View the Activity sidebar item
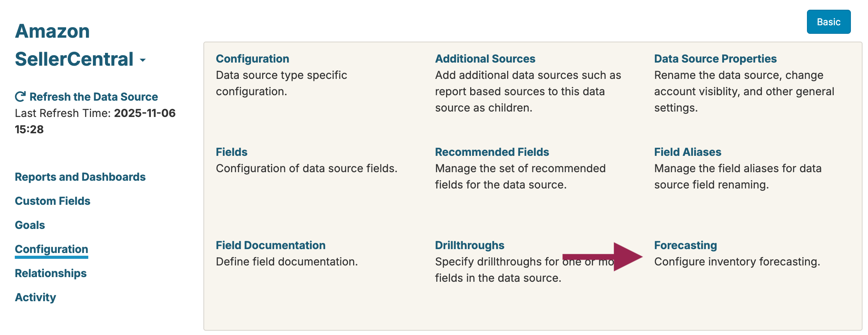The image size is (868, 335). [x=35, y=297]
